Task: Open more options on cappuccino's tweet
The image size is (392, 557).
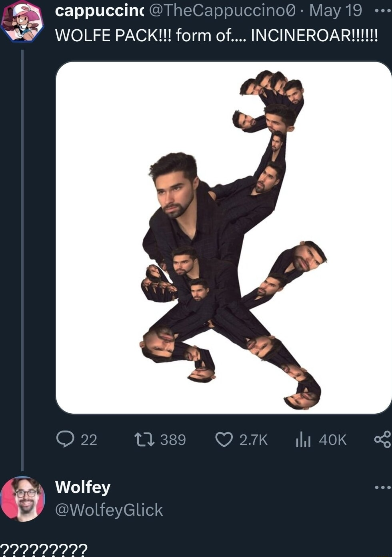Action: pos(382,11)
